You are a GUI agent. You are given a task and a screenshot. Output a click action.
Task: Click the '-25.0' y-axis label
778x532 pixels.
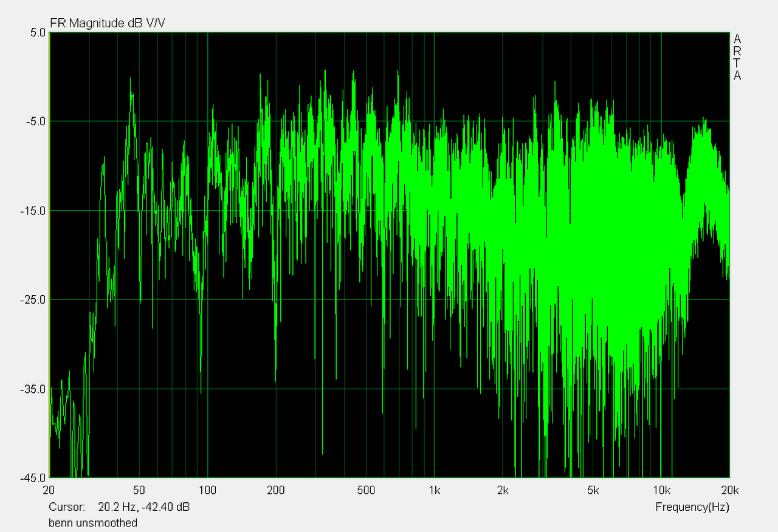[34, 300]
